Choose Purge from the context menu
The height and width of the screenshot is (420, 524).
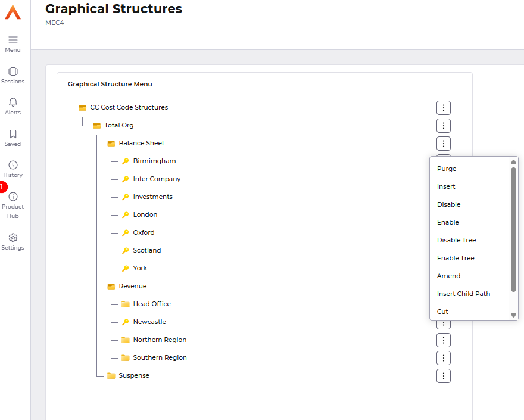[x=447, y=169]
